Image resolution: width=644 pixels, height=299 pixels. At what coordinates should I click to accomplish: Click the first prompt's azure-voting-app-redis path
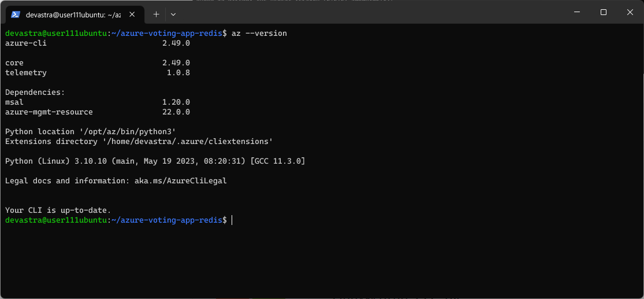[x=167, y=34]
